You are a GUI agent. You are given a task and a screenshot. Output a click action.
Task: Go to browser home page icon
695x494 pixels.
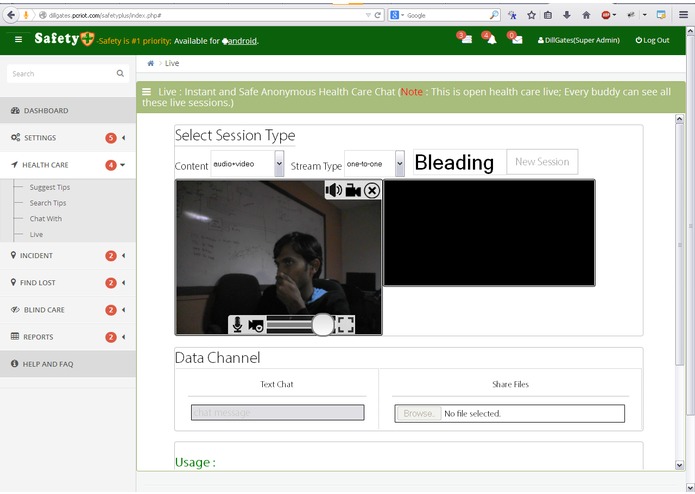(x=586, y=15)
